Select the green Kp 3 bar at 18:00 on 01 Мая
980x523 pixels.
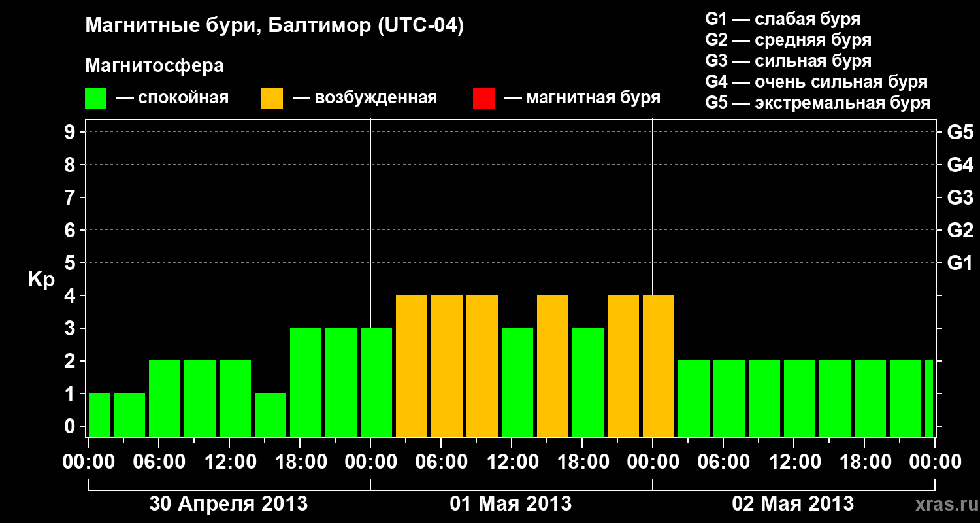coord(588,382)
